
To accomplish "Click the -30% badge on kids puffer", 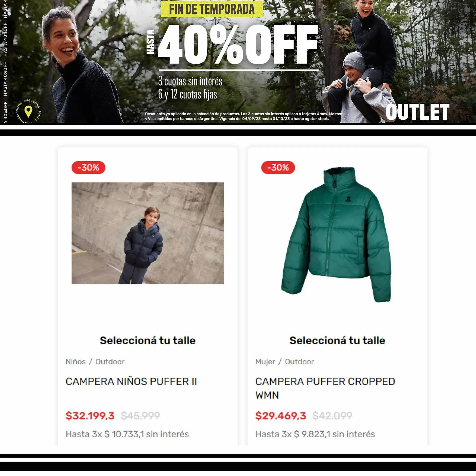I will coord(88,167).
